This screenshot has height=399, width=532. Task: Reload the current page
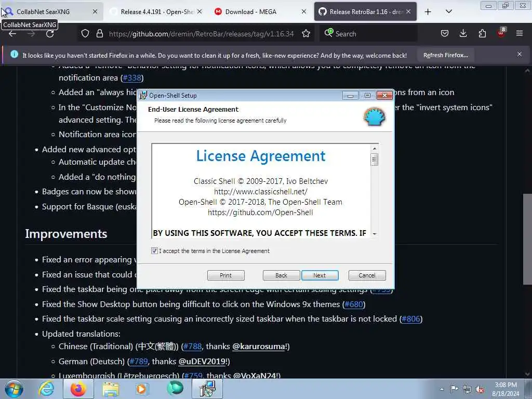coord(50,34)
